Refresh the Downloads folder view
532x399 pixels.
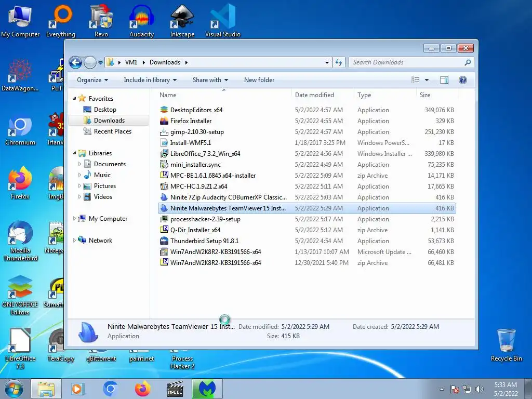(339, 62)
